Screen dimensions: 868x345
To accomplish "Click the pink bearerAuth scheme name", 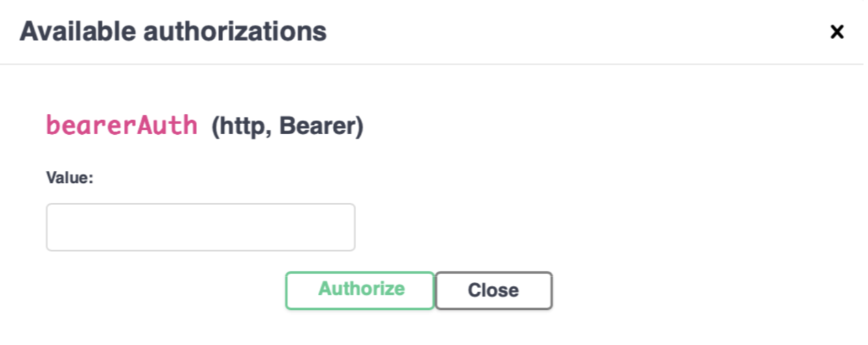I will pyautogui.click(x=122, y=125).
